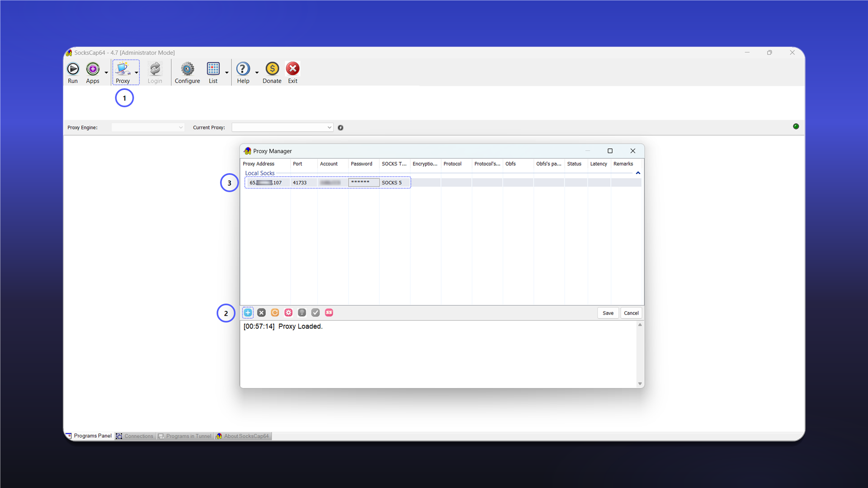Screen dimensions: 868x488
Task: Click the Login toolbar icon
Action: point(155,69)
